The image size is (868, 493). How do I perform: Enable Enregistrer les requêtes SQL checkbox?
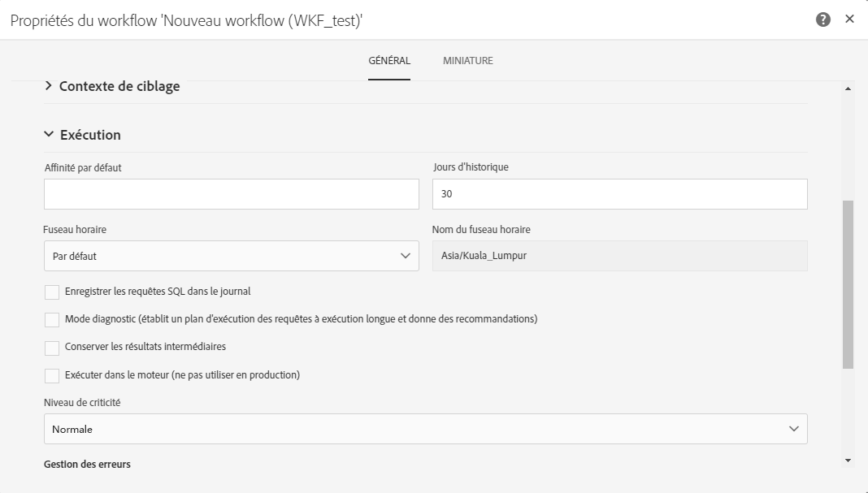pos(52,292)
